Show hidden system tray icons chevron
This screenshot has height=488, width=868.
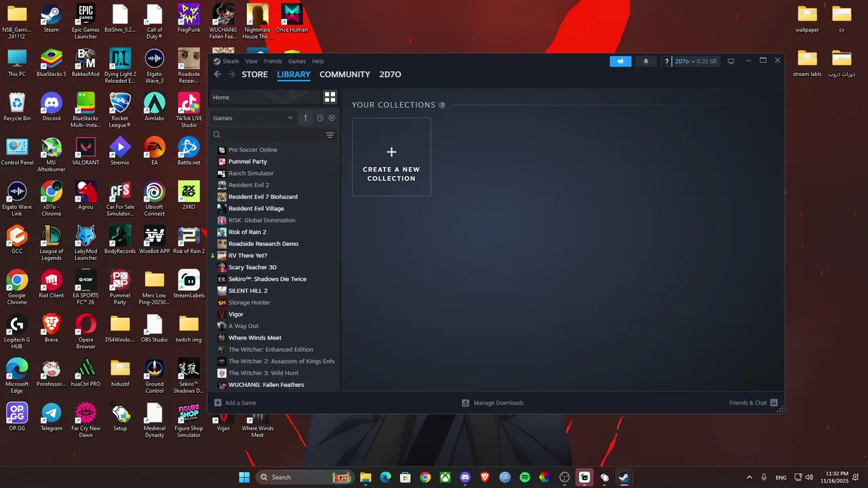749,477
